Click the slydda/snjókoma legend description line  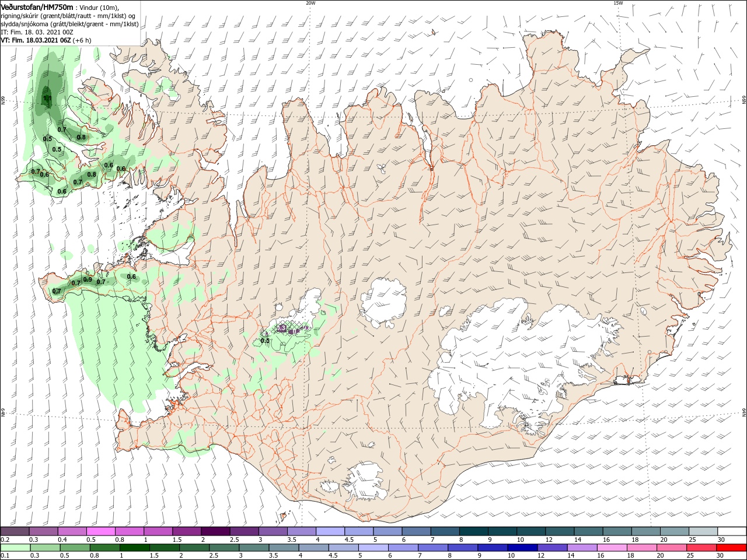(69, 24)
